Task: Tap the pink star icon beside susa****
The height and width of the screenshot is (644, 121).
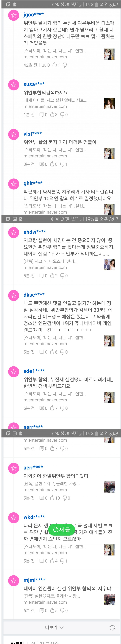Action: pyautogui.click(x=13, y=85)
